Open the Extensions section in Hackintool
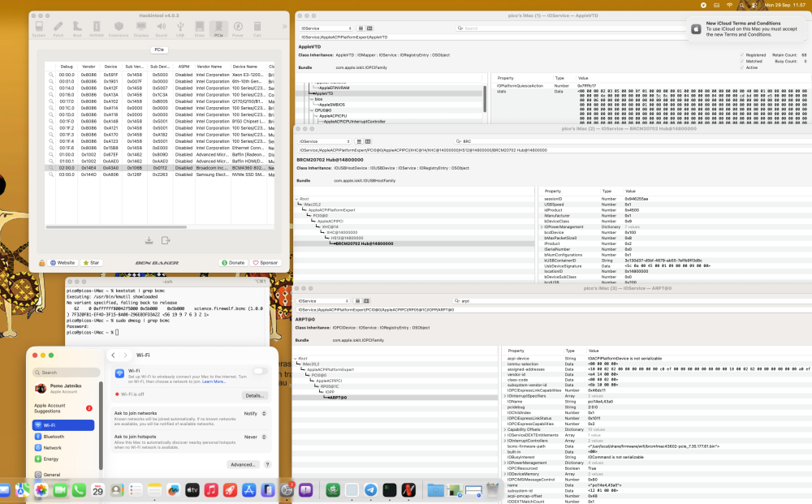 119,29
